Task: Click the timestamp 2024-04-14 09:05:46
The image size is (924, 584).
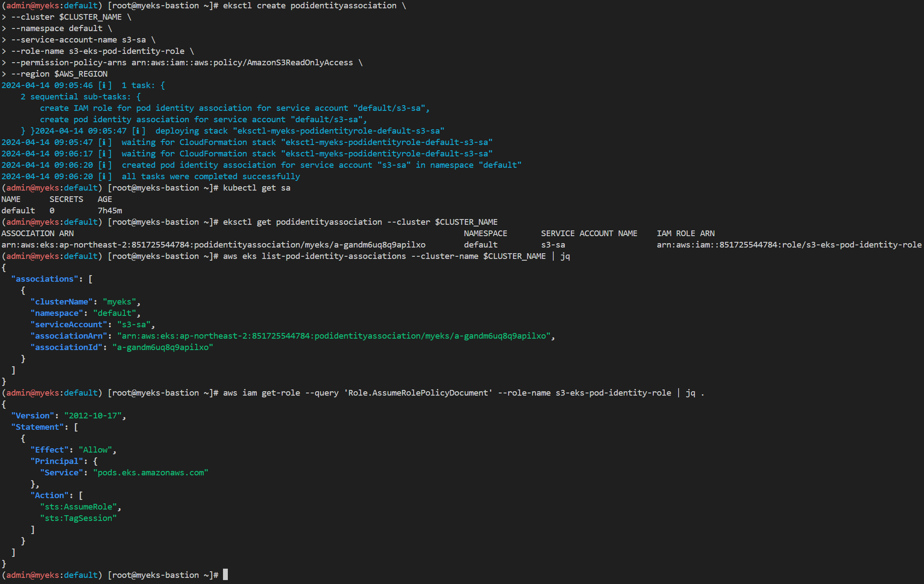Action: coord(47,85)
